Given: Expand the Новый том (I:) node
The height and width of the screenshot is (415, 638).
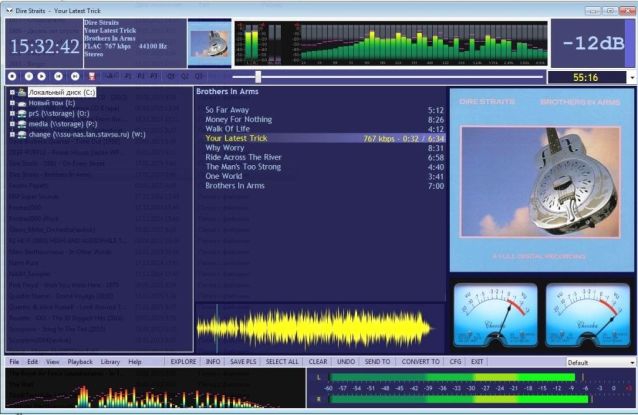Looking at the screenshot, I should (12, 103).
